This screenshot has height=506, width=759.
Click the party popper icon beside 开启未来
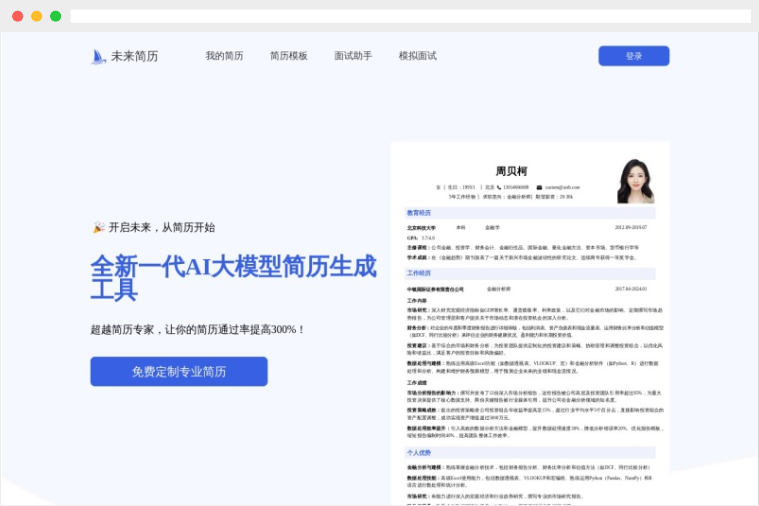click(x=98, y=227)
